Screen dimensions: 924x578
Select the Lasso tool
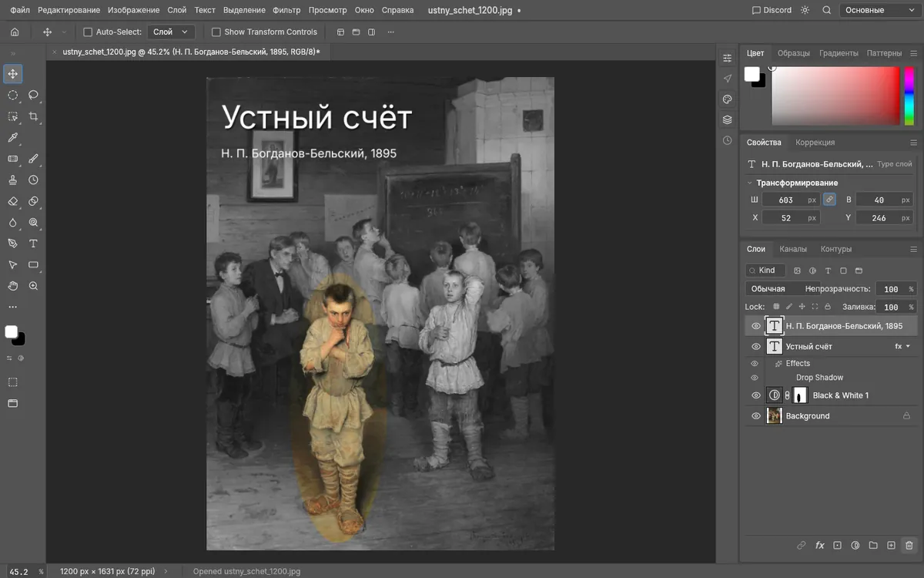point(33,96)
